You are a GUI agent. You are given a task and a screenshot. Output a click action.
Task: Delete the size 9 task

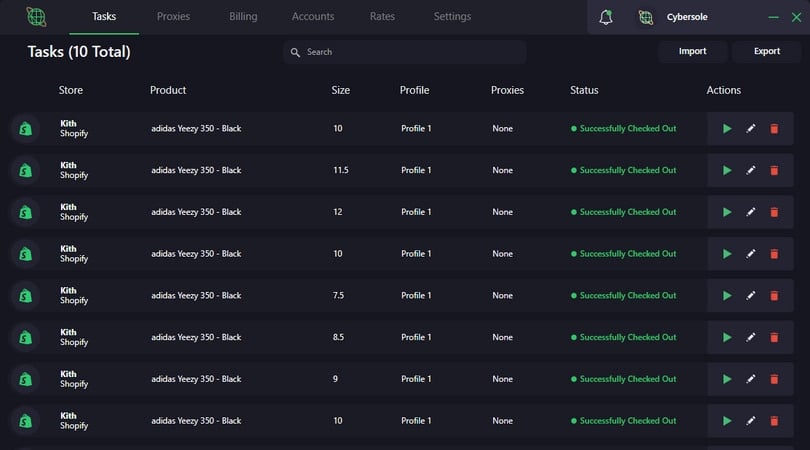click(774, 379)
